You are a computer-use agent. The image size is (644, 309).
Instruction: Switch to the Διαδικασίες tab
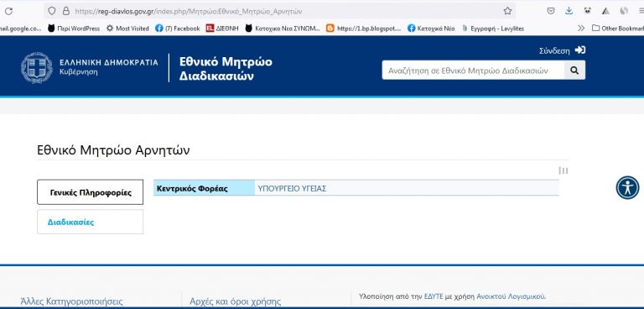click(x=91, y=222)
